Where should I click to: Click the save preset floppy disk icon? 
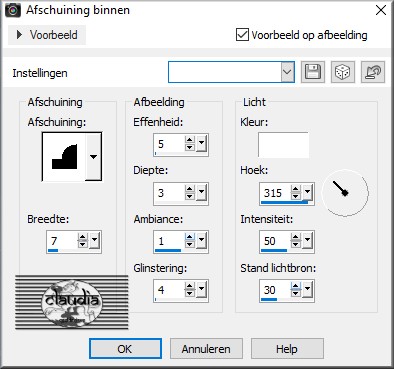coord(313,72)
